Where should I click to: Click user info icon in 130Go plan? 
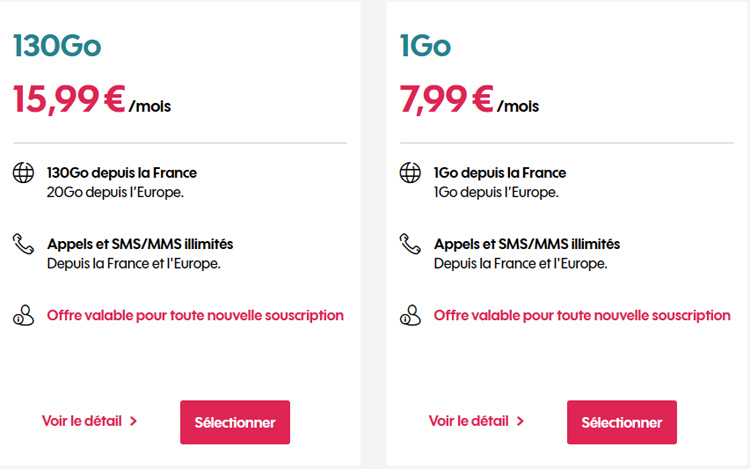click(x=23, y=316)
